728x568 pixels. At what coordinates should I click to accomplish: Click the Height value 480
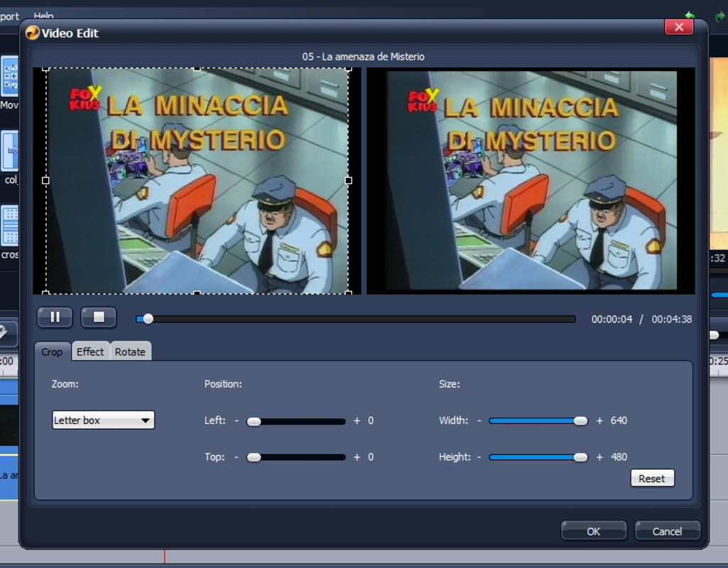[x=619, y=457]
